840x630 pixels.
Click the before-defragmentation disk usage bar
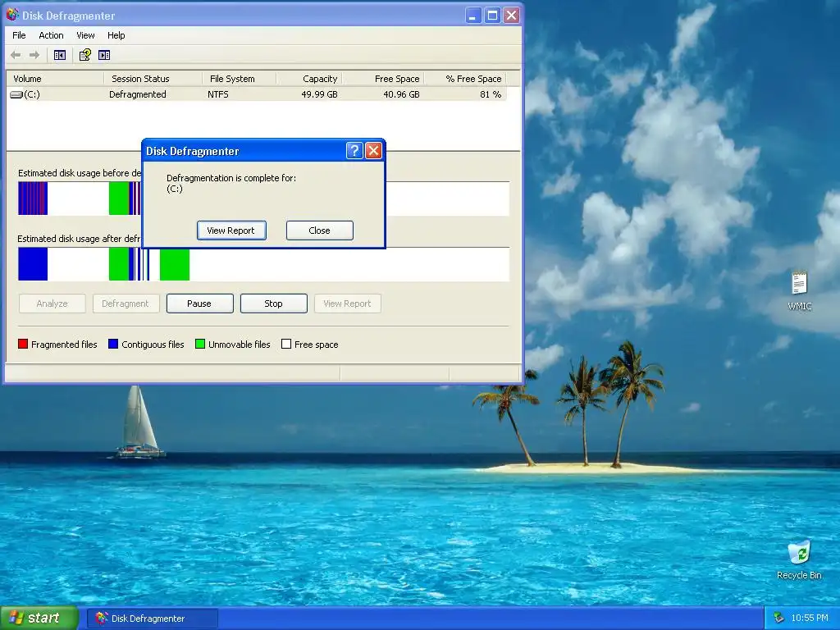pos(263,199)
